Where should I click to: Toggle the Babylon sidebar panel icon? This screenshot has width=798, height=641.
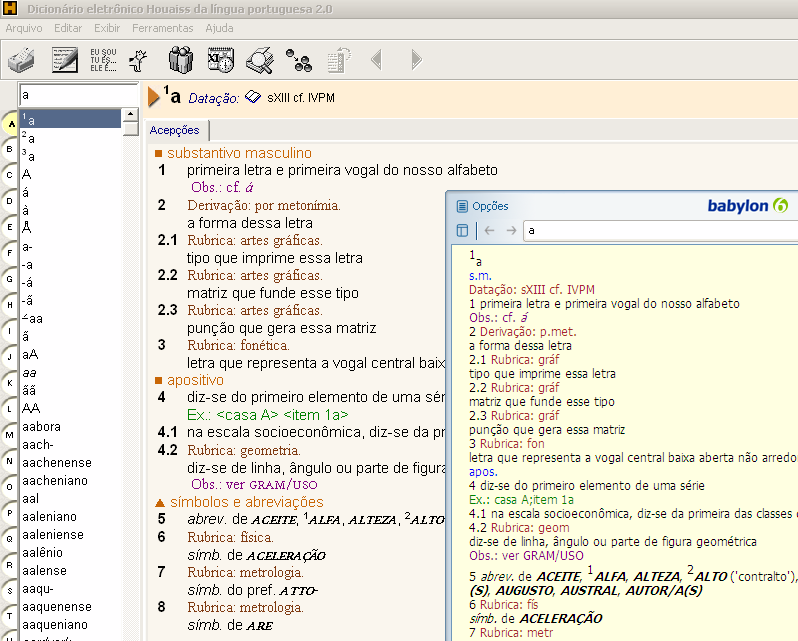coord(462,231)
